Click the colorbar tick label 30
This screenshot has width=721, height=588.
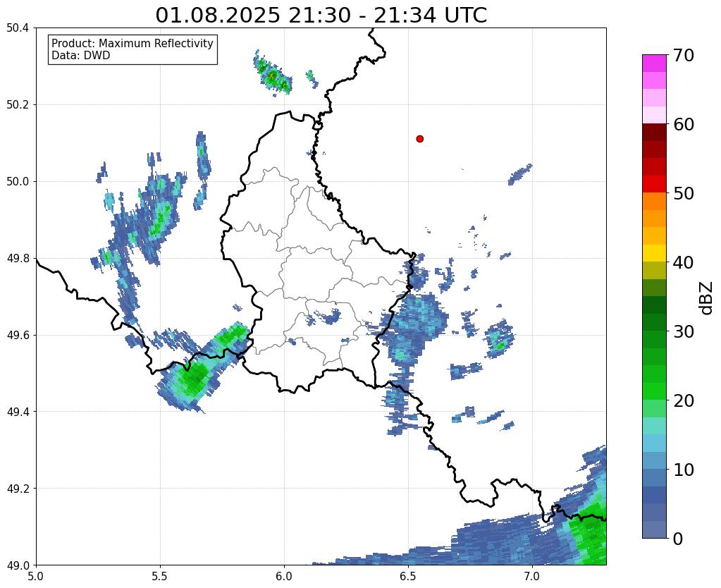tap(683, 331)
